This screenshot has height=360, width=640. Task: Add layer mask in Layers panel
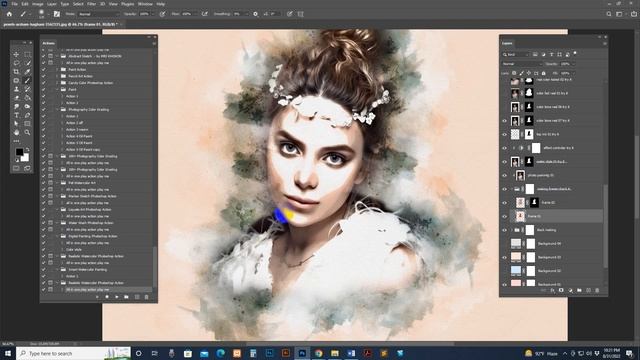pos(561,290)
